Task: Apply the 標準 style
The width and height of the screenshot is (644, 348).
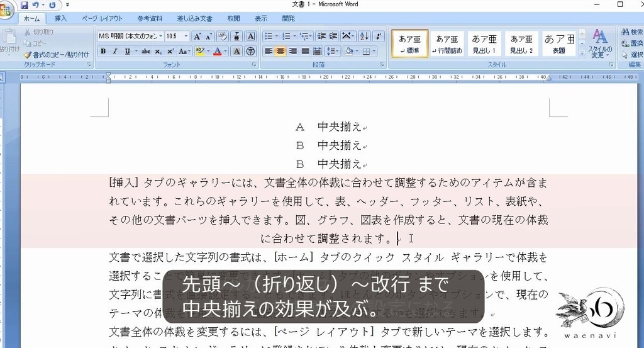Action: click(409, 43)
